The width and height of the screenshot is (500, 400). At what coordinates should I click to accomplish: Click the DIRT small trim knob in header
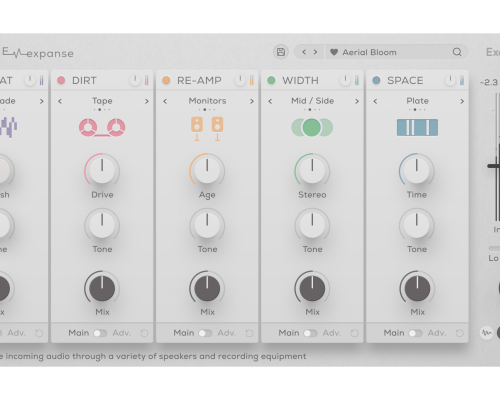click(x=135, y=80)
